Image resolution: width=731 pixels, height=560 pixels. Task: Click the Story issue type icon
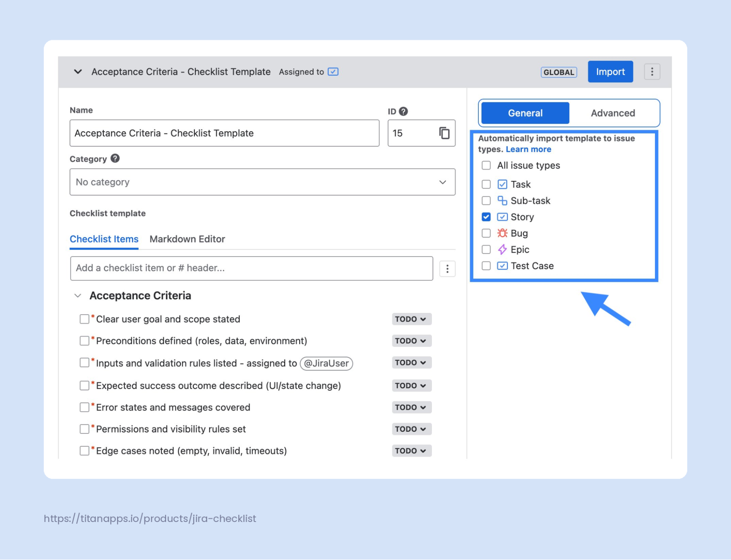point(502,217)
